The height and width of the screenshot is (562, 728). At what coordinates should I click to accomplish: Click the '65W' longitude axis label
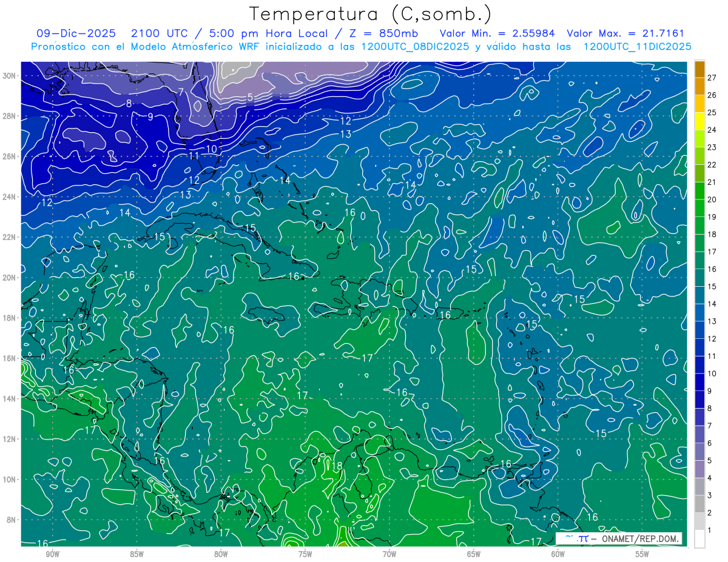click(x=474, y=554)
